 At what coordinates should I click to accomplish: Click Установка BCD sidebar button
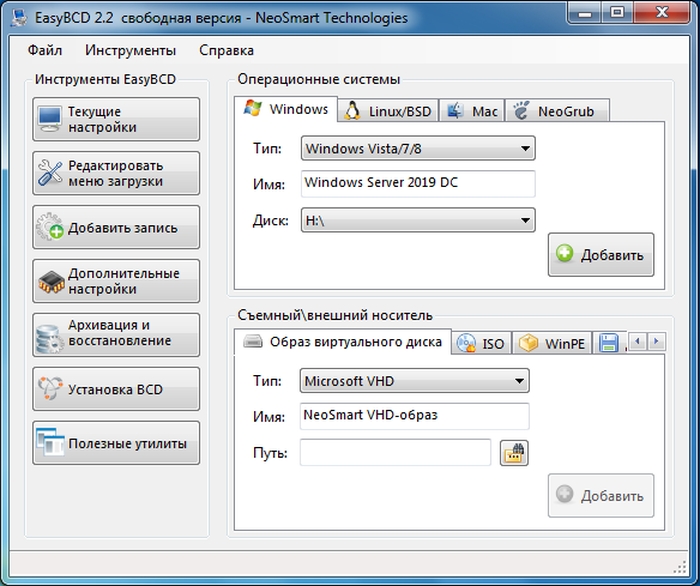[116, 389]
